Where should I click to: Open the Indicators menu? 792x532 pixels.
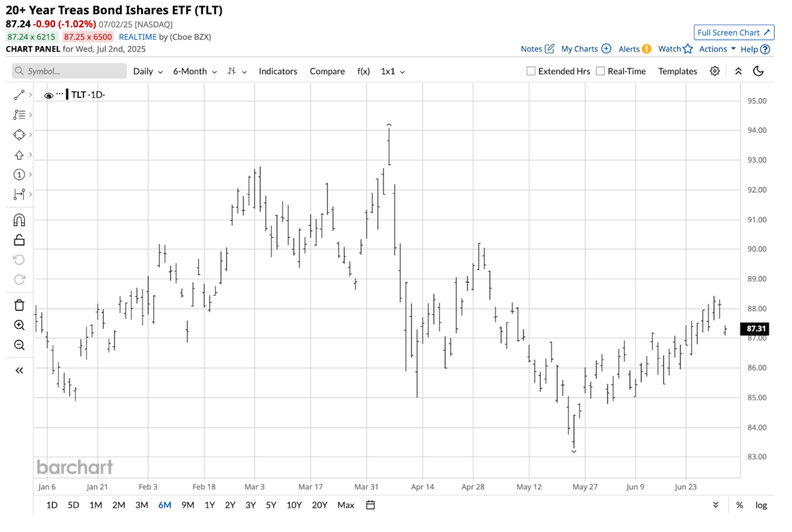click(x=278, y=71)
